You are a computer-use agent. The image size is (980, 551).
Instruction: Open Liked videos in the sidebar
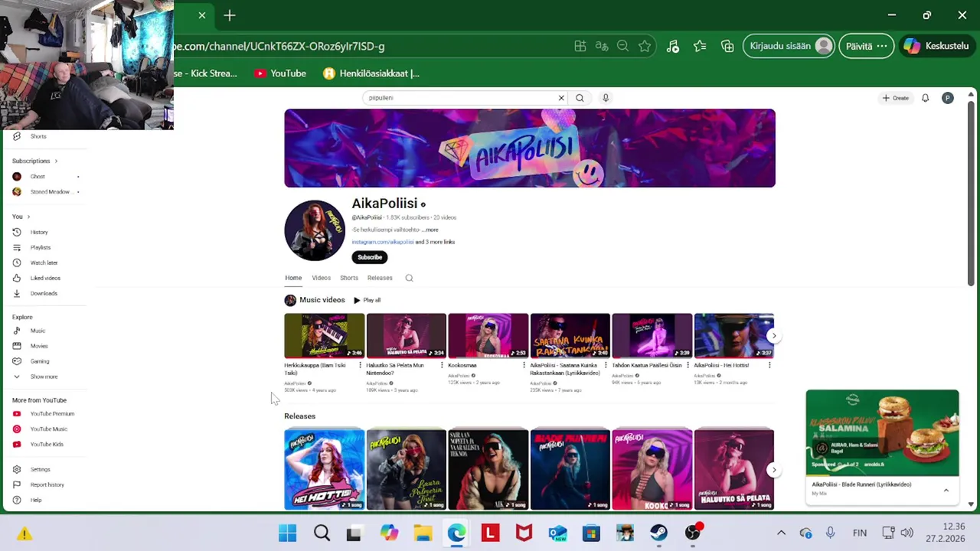pyautogui.click(x=46, y=278)
